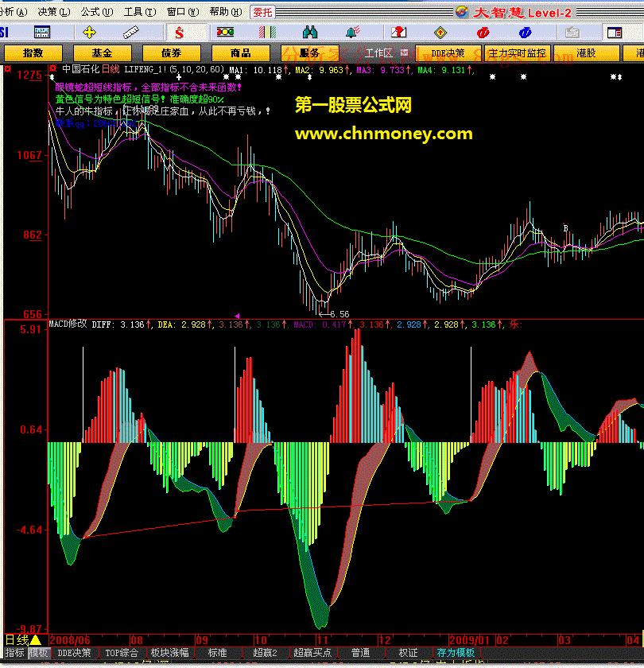This screenshot has width=644, height=668.
Task: Open the traffic-light signal icon
Action: click(x=225, y=32)
